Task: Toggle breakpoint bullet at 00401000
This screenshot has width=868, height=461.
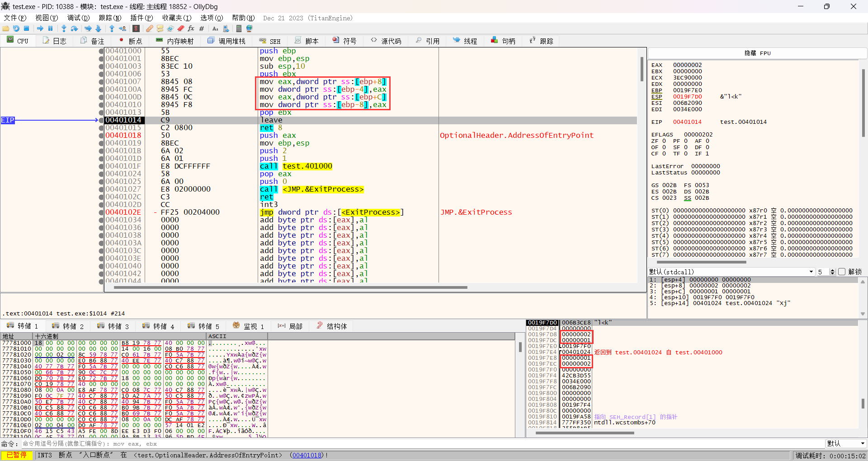Action: 101,51
